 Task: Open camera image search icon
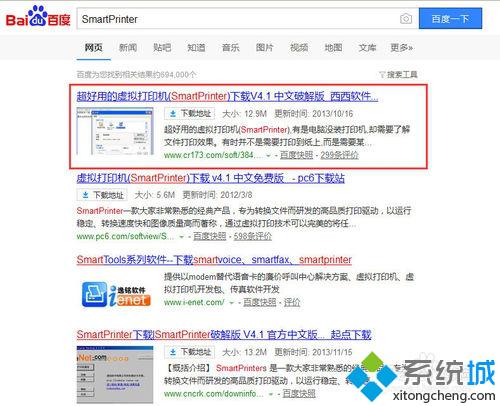(x=406, y=19)
